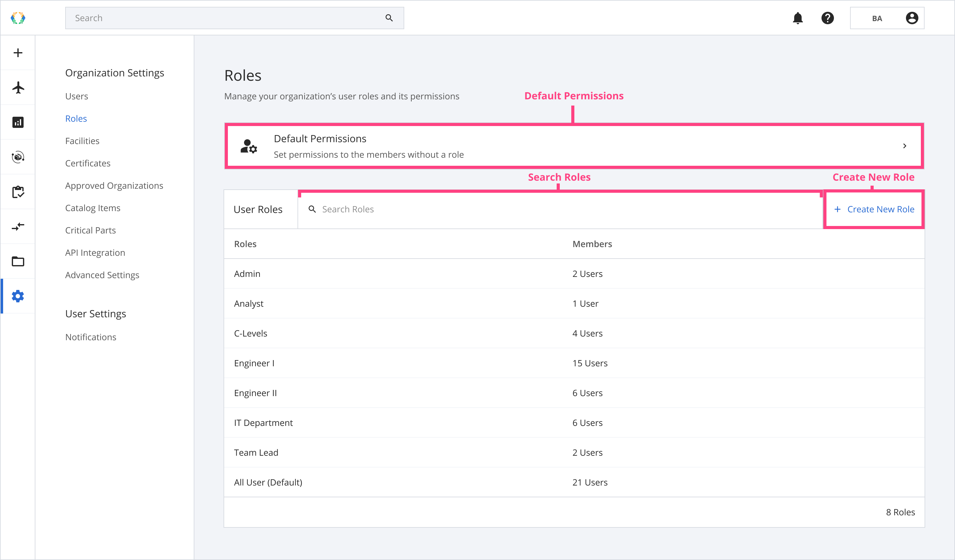Image resolution: width=955 pixels, height=560 pixels.
Task: Click the rotating box icon in the sidebar
Action: click(x=18, y=157)
